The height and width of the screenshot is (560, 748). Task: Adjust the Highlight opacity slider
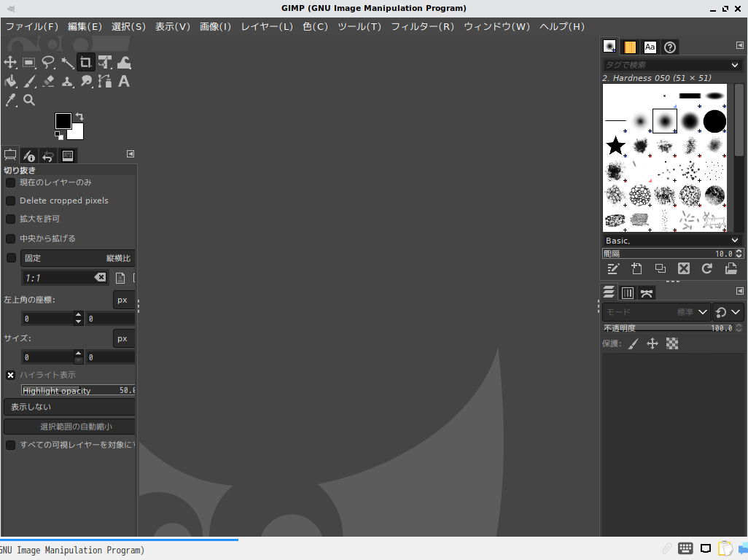(78, 390)
